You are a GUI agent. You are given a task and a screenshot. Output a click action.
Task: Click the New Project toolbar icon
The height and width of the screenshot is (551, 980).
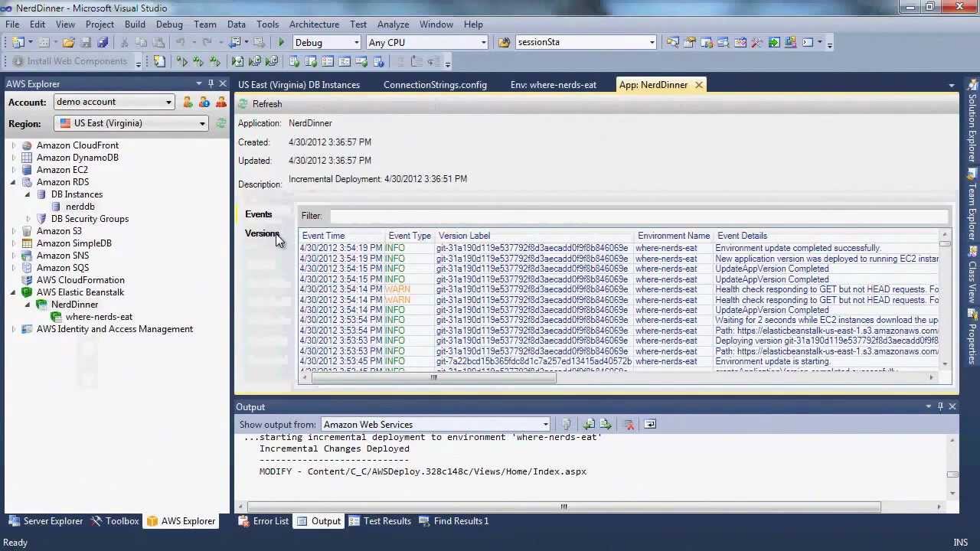coord(18,43)
